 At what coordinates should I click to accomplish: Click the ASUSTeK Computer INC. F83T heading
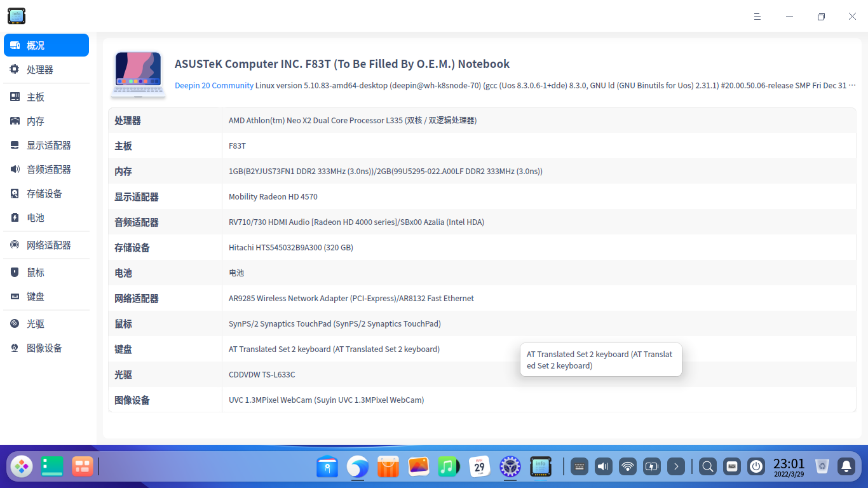tap(342, 64)
